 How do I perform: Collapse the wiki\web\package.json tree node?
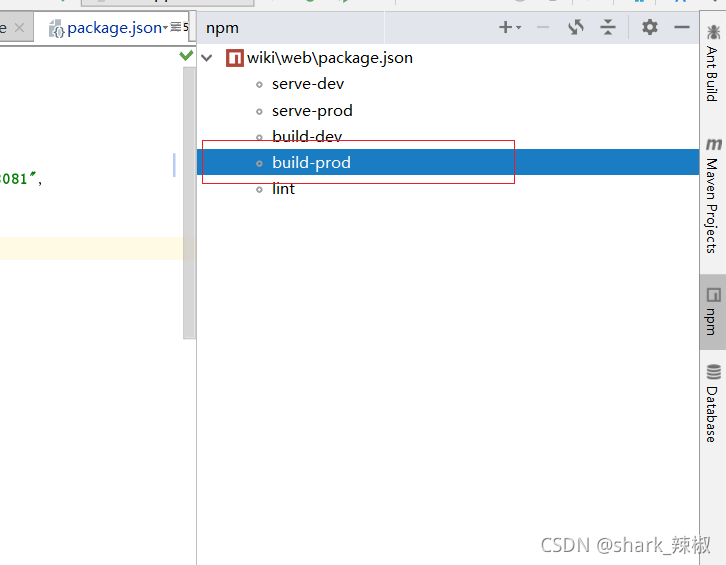pyautogui.click(x=207, y=58)
